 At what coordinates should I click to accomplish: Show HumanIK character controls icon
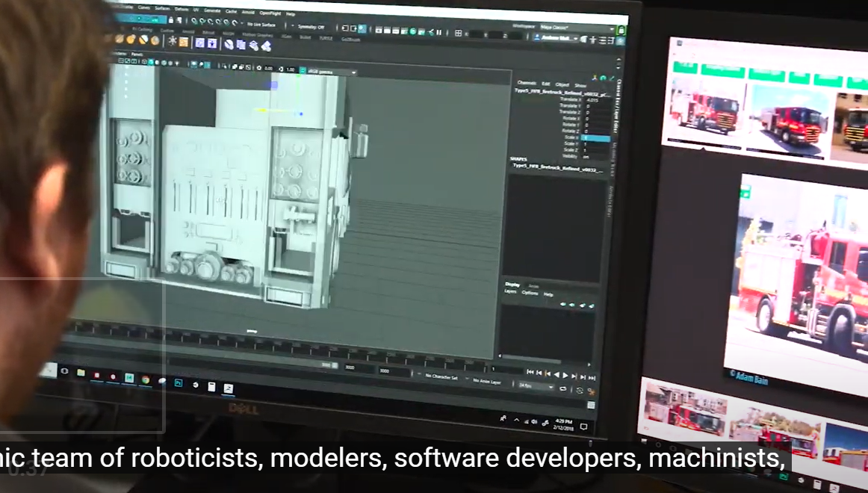click(592, 39)
